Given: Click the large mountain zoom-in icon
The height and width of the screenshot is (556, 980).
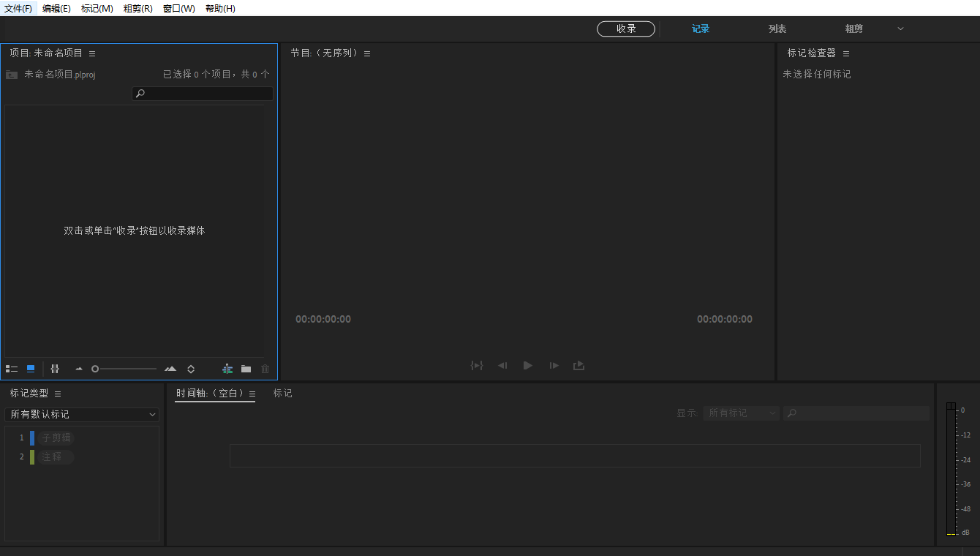Looking at the screenshot, I should (170, 369).
